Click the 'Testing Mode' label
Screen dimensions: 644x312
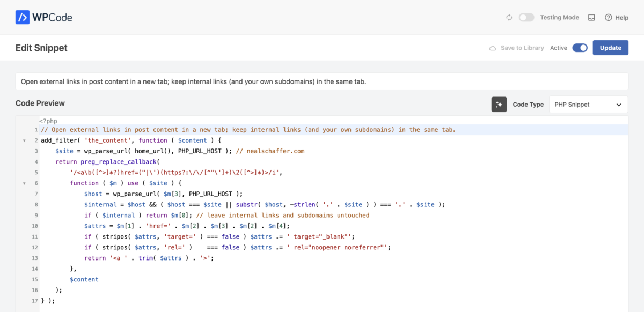pyautogui.click(x=559, y=18)
